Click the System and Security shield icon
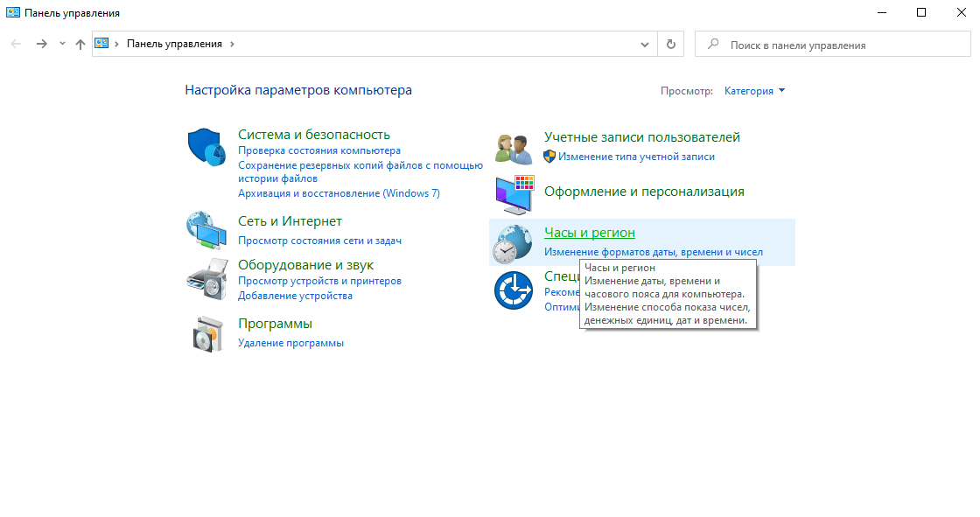 207,146
